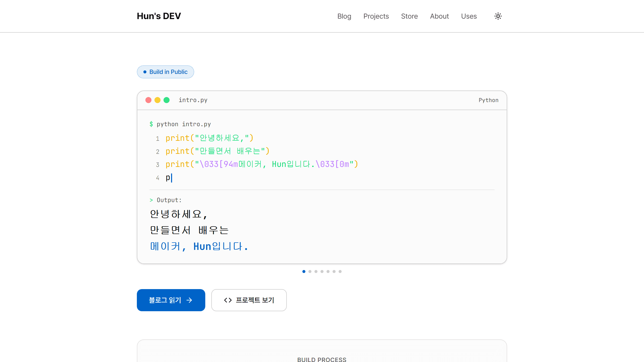Click the code brackets icon in 프로젝트 보기 button
Viewport: 644px width, 362px height.
coord(227,300)
